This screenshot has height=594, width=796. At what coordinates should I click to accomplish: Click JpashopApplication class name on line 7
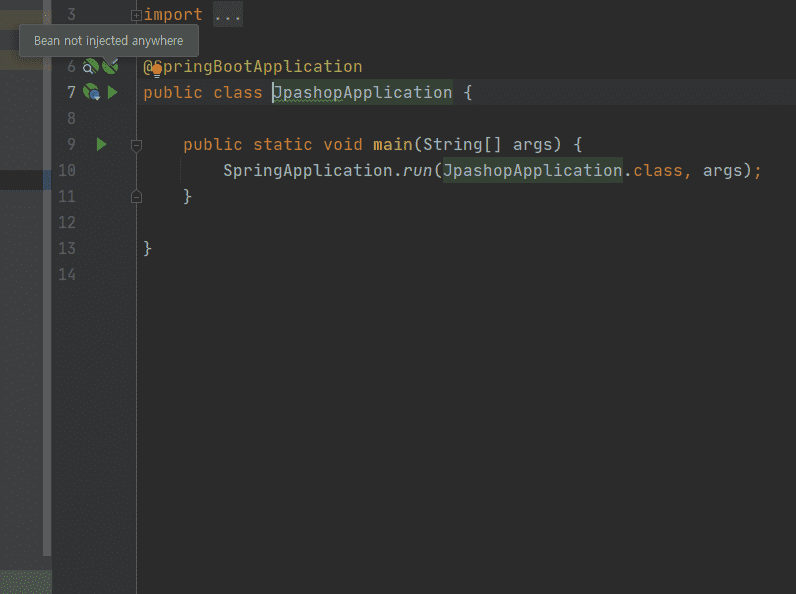(362, 92)
